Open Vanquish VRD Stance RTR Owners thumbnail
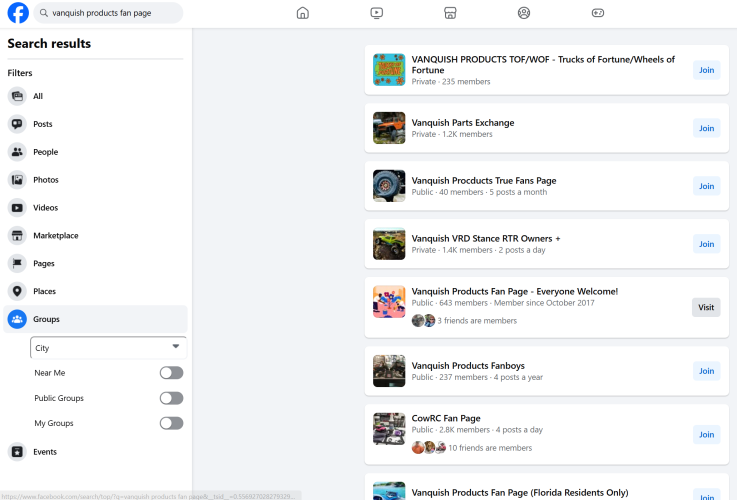This screenshot has height=500, width=737. point(389,244)
